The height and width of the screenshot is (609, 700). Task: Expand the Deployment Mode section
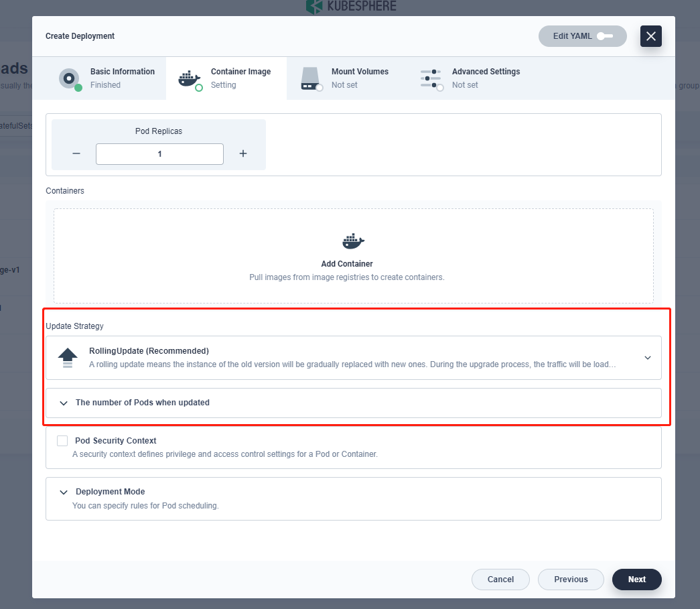pyautogui.click(x=64, y=491)
